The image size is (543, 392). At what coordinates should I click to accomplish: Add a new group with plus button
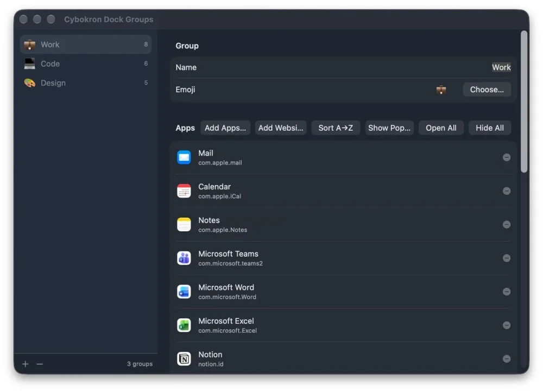pyautogui.click(x=26, y=364)
